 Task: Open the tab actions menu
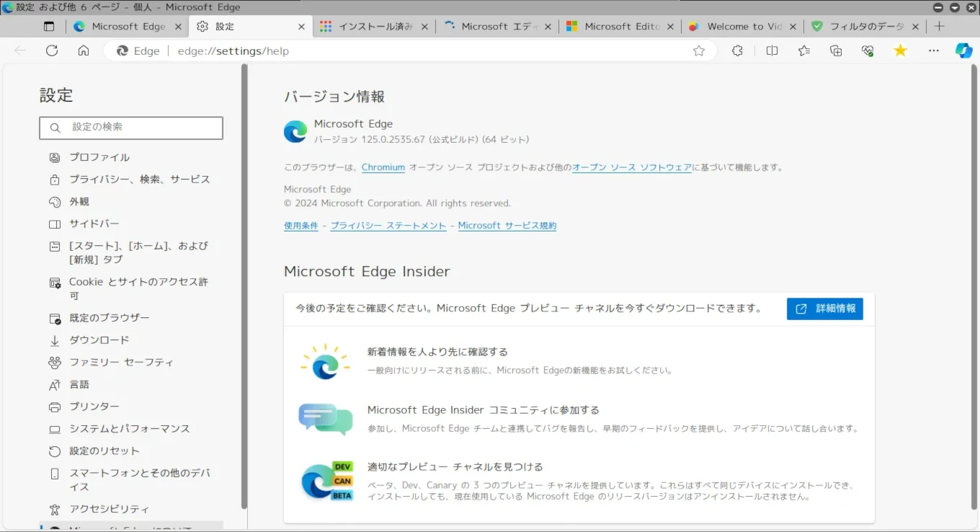click(x=49, y=27)
